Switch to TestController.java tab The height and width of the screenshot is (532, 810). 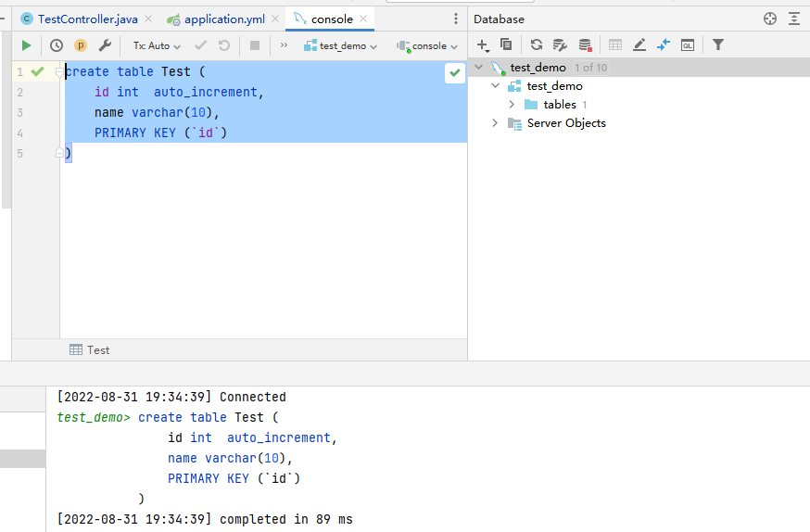click(80, 19)
